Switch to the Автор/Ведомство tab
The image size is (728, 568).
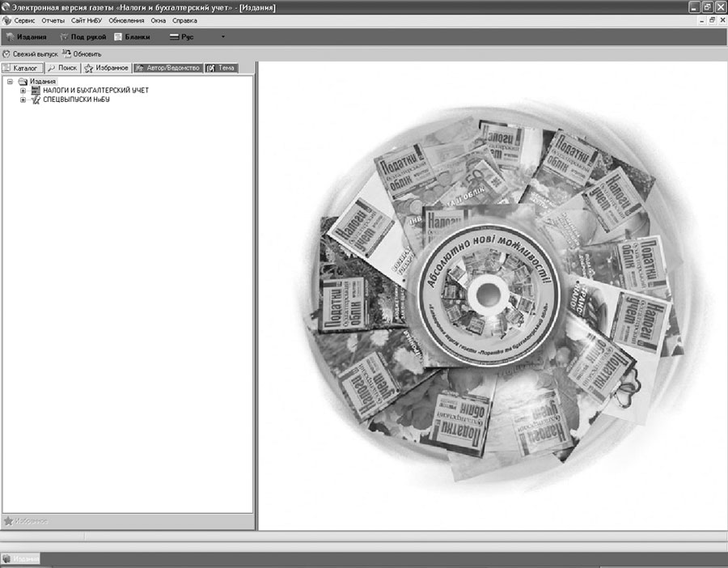pos(167,68)
